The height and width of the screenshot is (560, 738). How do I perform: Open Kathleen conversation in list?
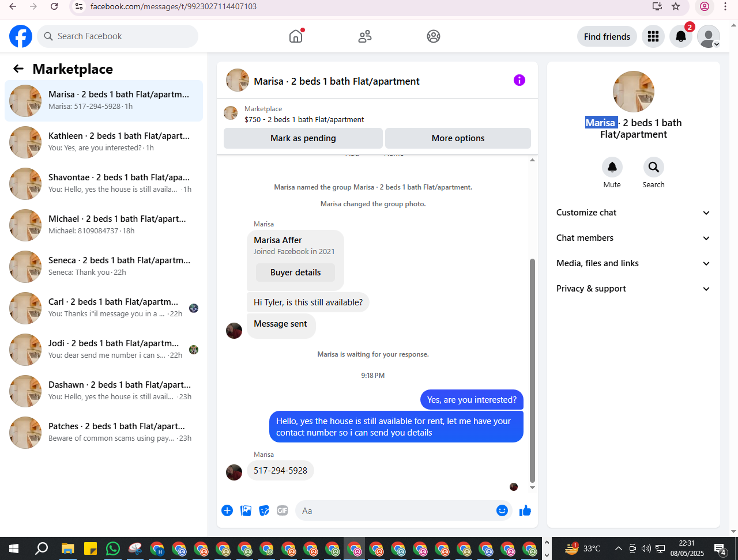tap(104, 142)
